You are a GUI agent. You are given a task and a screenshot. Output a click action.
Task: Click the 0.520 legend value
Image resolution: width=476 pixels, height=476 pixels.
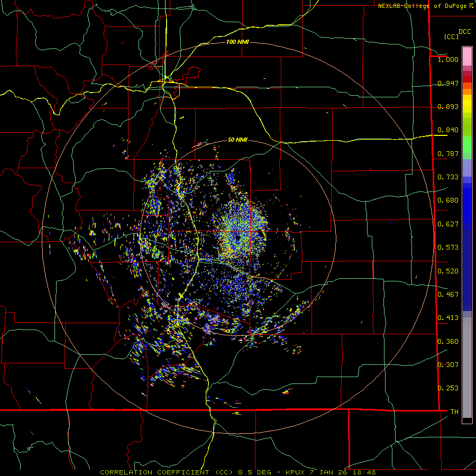click(448, 271)
